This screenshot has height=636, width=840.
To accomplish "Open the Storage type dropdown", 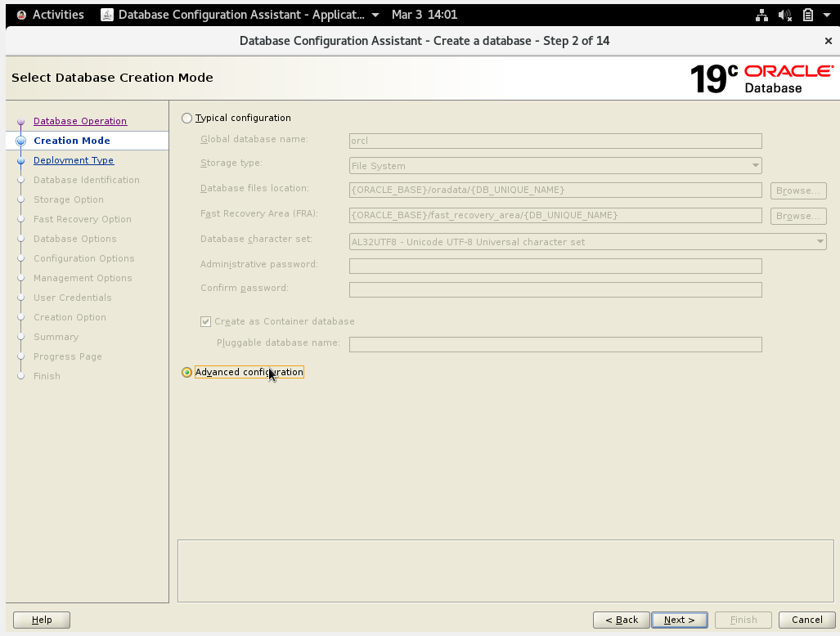I will click(x=555, y=166).
